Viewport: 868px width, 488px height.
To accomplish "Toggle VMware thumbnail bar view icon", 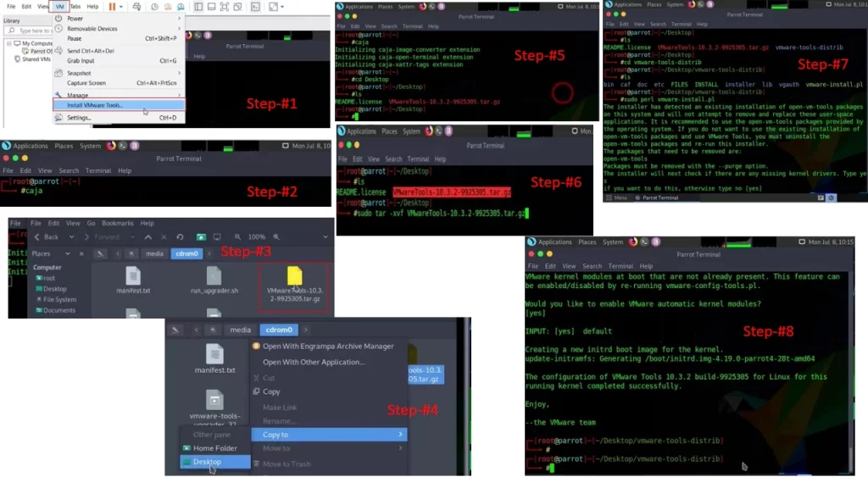I will [211, 7].
